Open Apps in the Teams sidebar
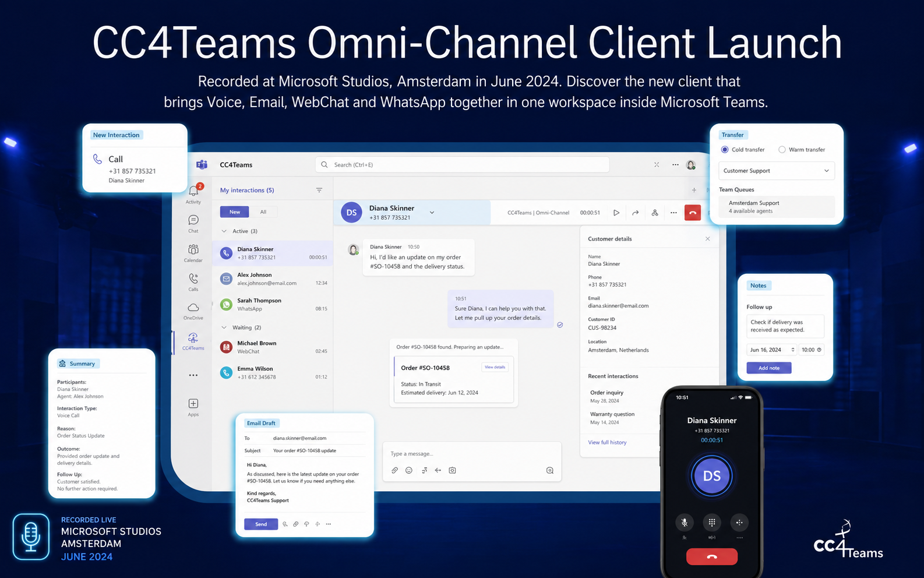This screenshot has height=578, width=924. pyautogui.click(x=193, y=407)
